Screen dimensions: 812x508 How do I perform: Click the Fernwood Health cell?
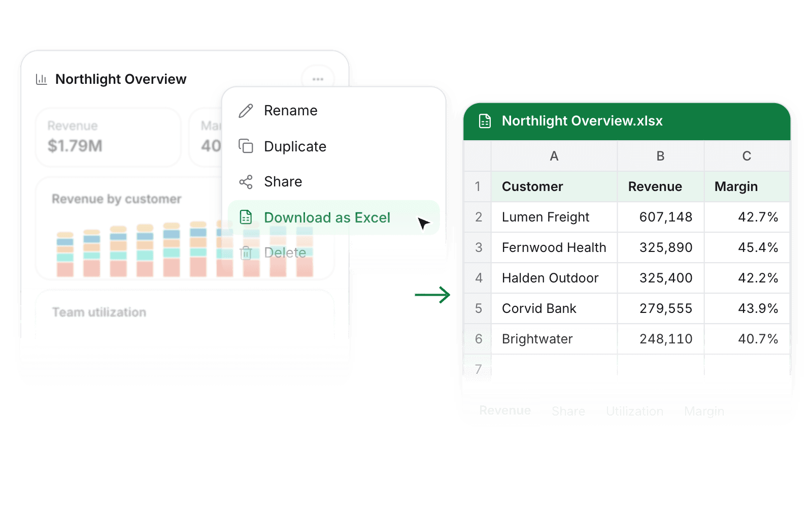click(x=554, y=247)
